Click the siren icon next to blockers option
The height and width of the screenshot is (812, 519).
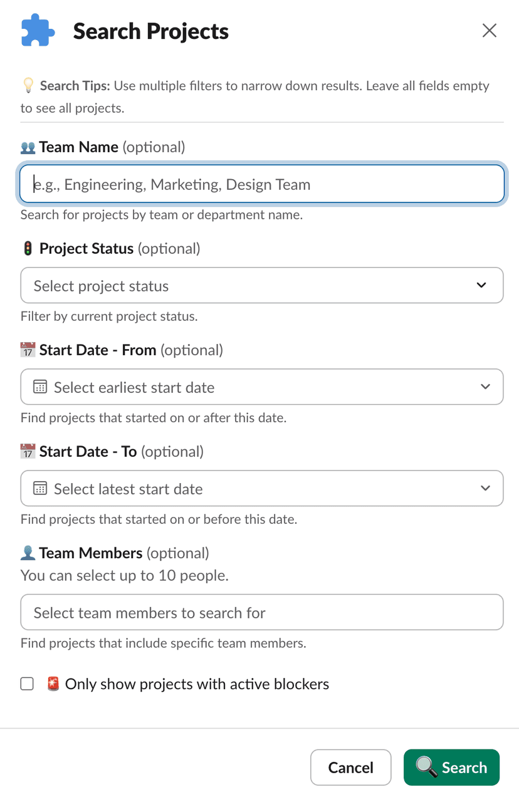(x=53, y=684)
